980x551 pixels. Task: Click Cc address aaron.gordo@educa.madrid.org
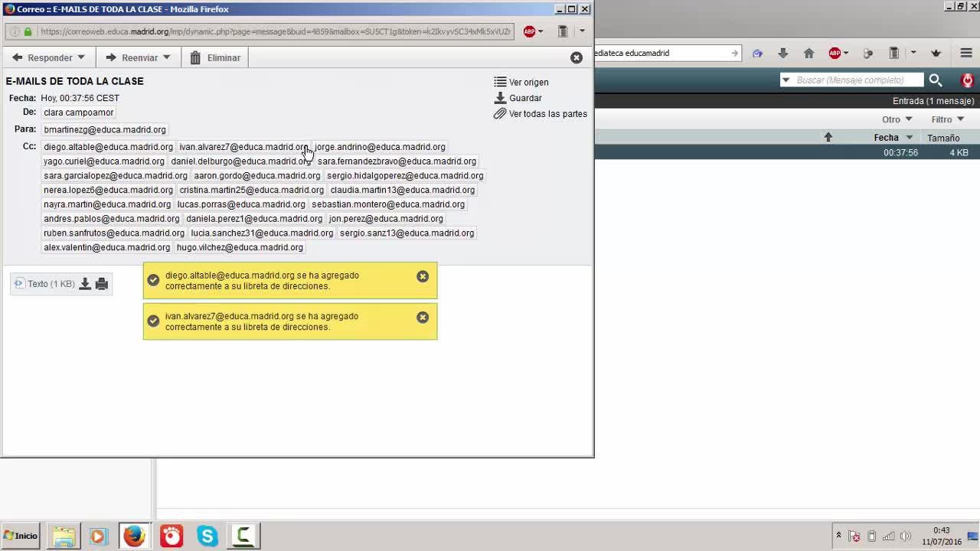coord(257,176)
